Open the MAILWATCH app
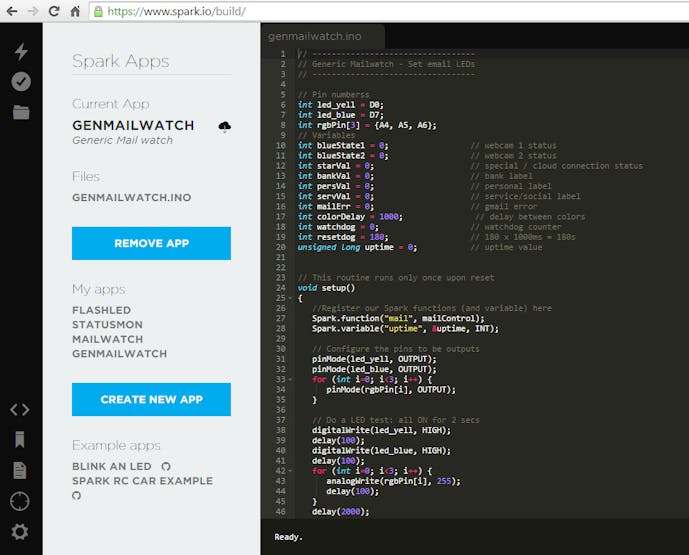 click(108, 339)
